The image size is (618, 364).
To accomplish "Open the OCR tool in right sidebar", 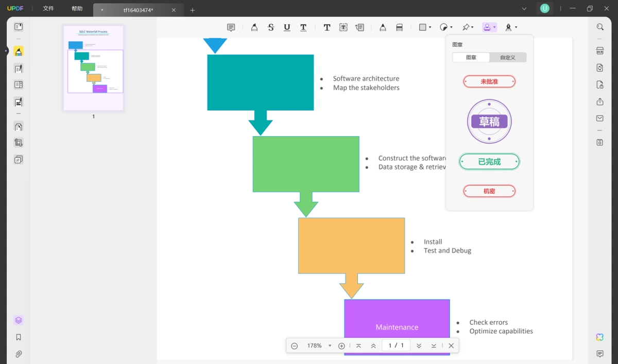I will 600,51.
